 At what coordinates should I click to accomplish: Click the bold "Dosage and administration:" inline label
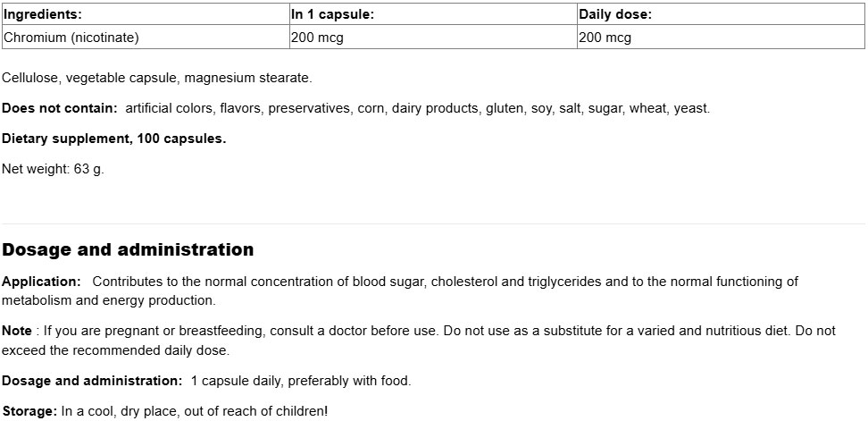92,381
